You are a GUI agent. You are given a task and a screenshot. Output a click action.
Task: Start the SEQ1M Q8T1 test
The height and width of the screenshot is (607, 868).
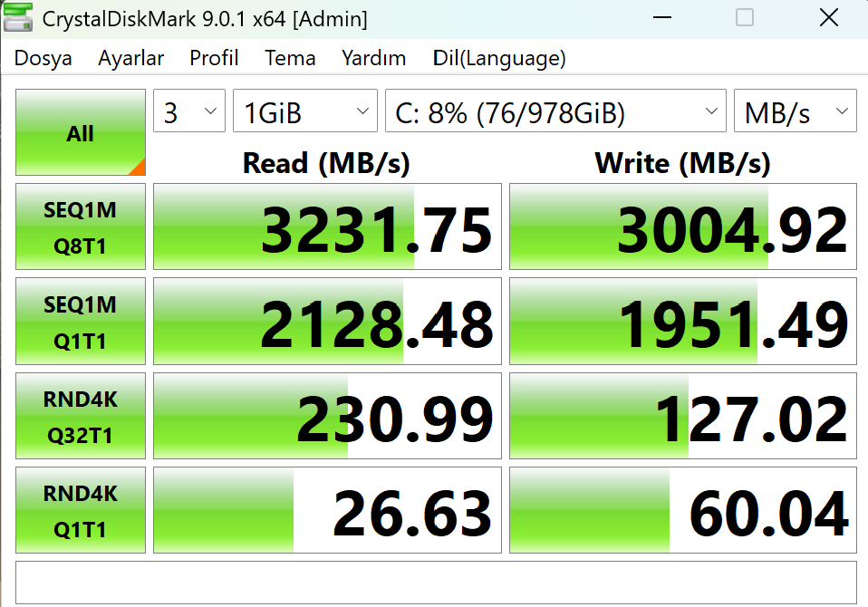coord(81,226)
